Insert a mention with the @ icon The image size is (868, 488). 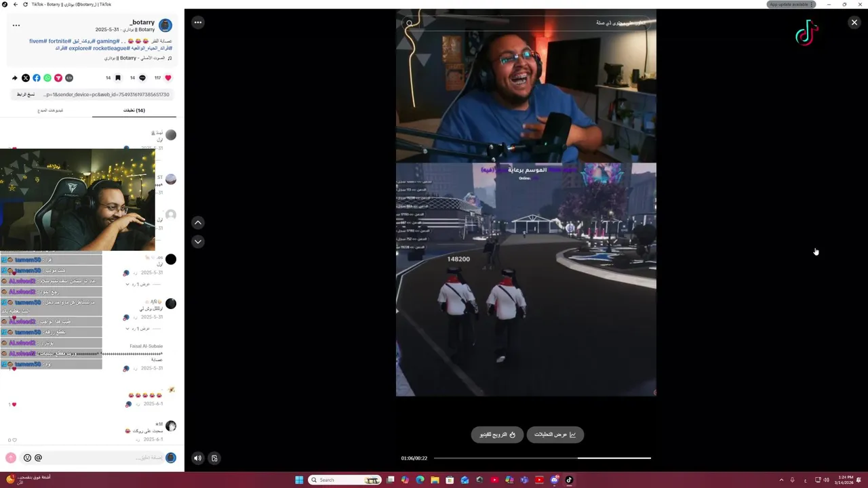[x=38, y=458]
